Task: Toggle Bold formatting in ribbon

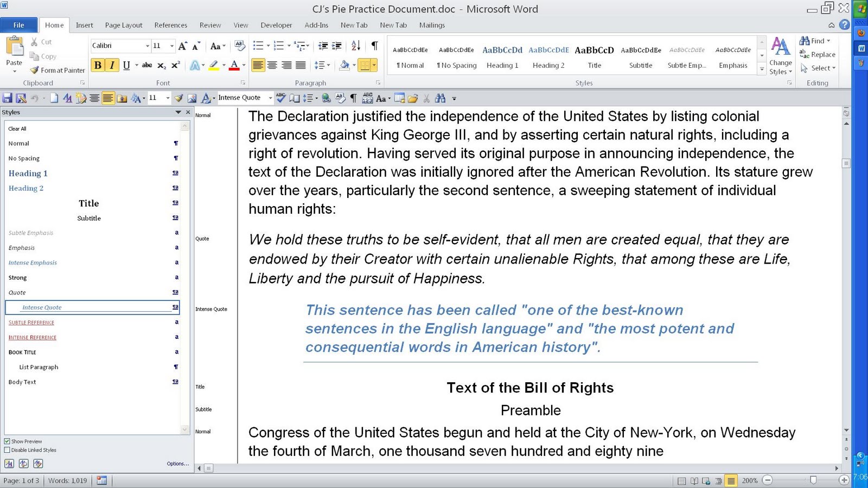Action: (98, 65)
